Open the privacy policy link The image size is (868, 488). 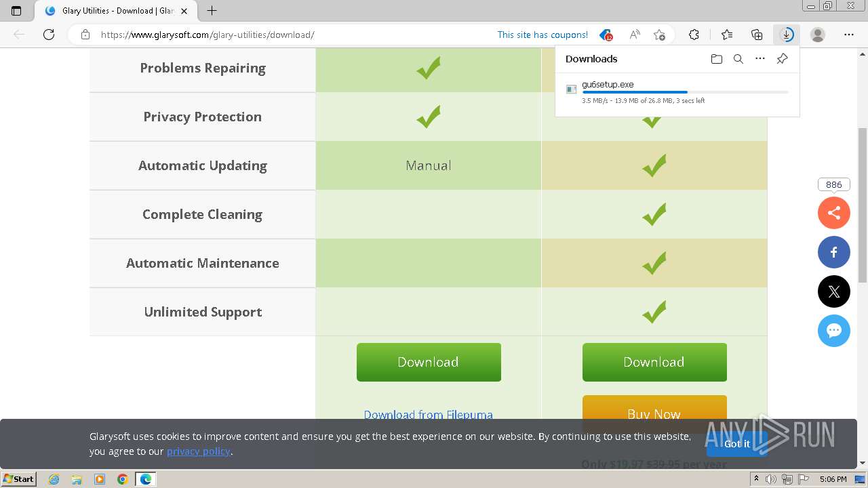click(199, 451)
